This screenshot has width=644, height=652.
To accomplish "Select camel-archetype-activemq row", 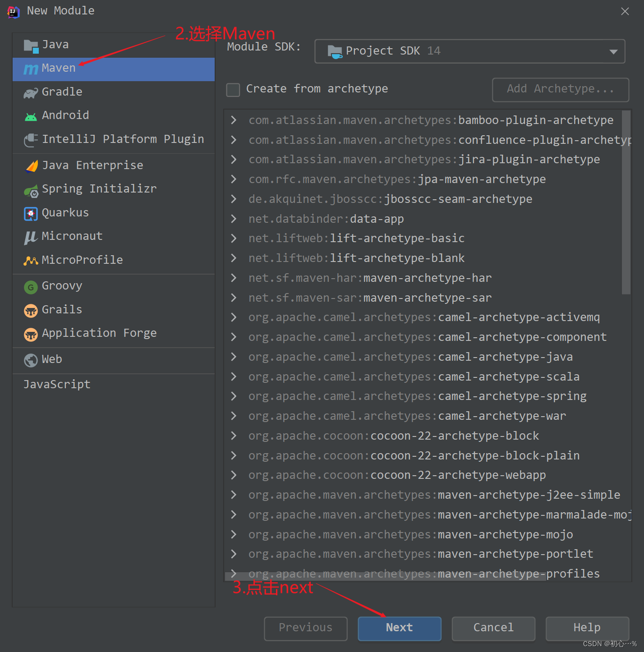I will (428, 317).
